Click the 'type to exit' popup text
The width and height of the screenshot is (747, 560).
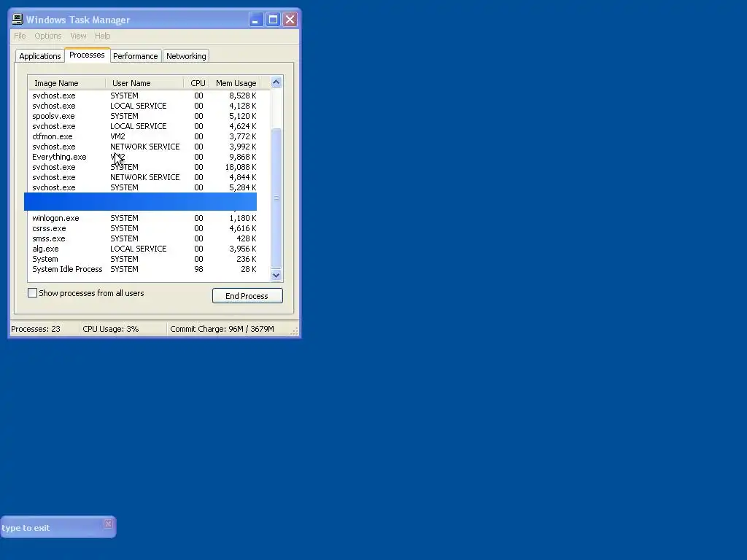[x=26, y=528]
